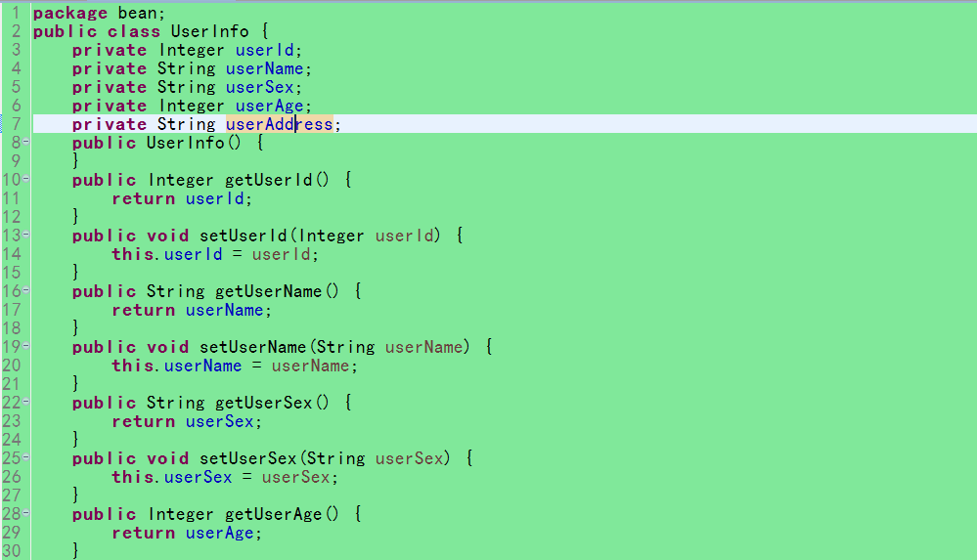Collapse the setUserSex fold on line 25
The image size is (977, 560).
click(26, 457)
